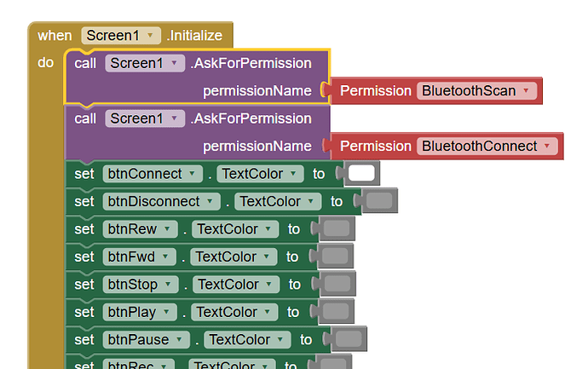
Task: Open the btnConnect component dropdown
Action: coord(153,174)
